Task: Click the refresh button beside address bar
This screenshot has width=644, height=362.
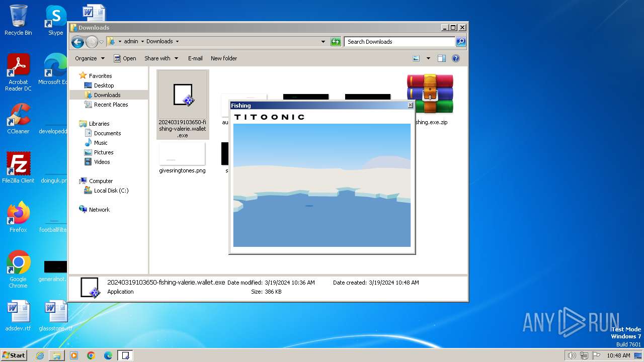Action: 336,42
